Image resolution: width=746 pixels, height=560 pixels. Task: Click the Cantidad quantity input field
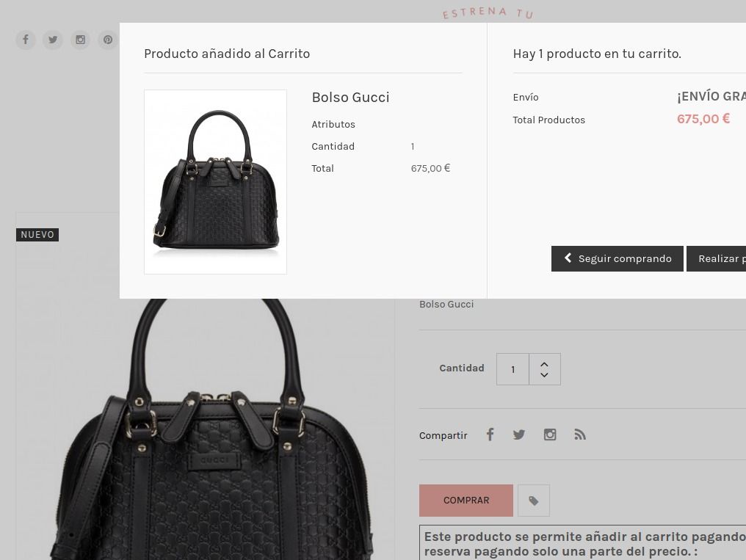(513, 369)
